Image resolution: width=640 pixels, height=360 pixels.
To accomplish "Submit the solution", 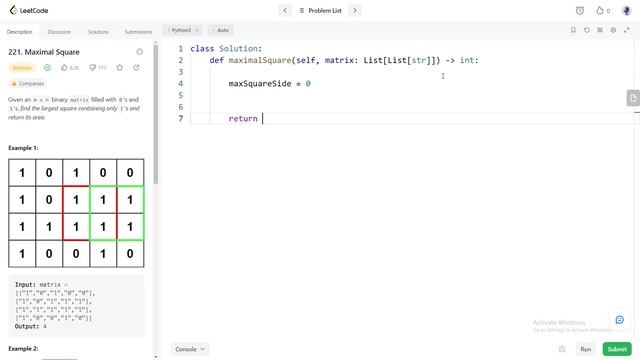I will pyautogui.click(x=617, y=349).
